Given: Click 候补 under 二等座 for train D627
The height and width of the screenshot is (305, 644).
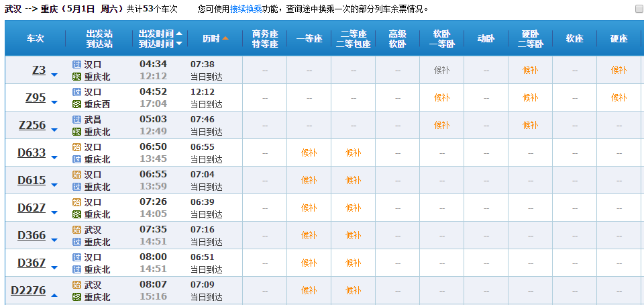Looking at the screenshot, I should (353, 208).
